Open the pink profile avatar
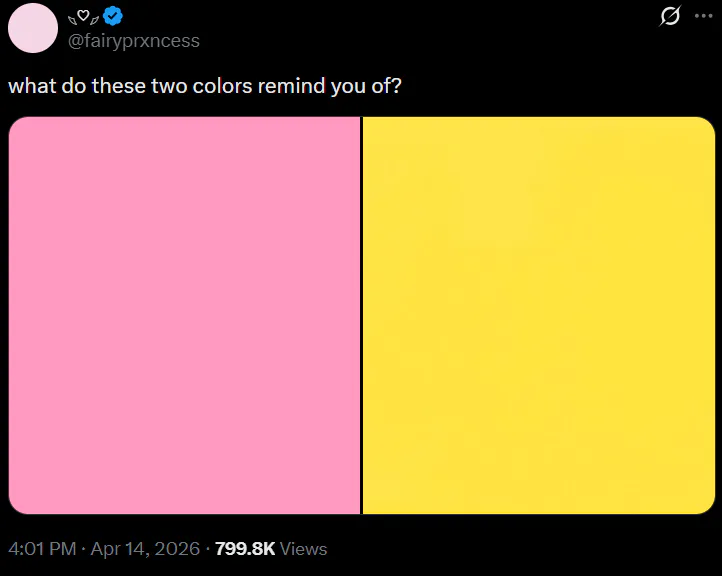The image size is (722, 576). 33,28
